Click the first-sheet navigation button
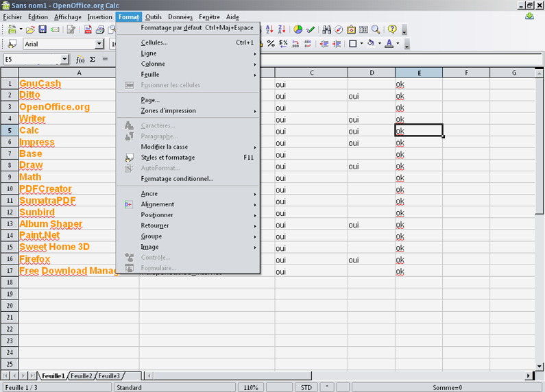Image resolution: width=545 pixels, height=392 pixels. pyautogui.click(x=5, y=376)
